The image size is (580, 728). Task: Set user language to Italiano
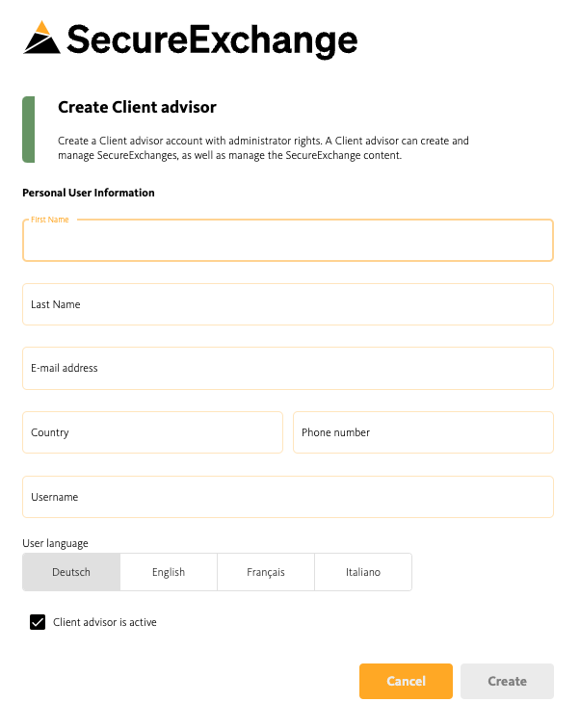click(363, 572)
